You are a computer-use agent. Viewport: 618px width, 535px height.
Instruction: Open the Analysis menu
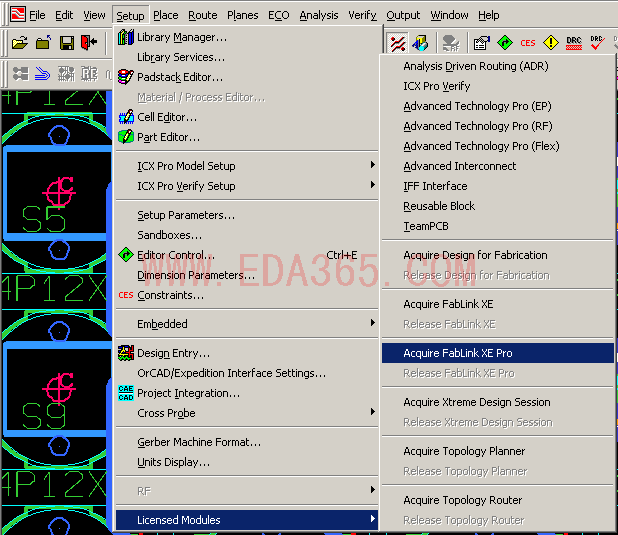(319, 15)
